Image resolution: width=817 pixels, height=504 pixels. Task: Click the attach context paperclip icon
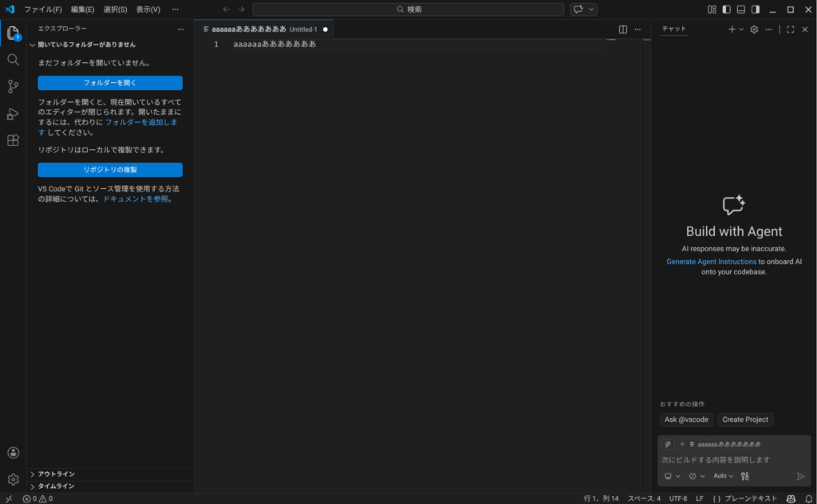tap(668, 444)
